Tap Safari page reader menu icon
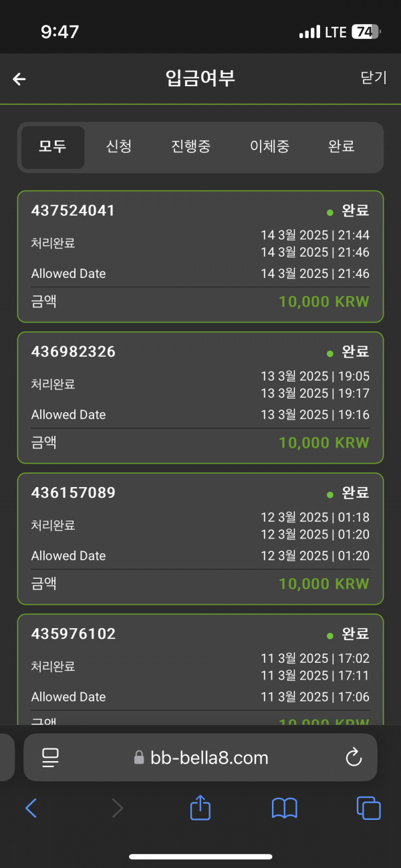Viewport: 401px width, 868px height. pyautogui.click(x=51, y=757)
